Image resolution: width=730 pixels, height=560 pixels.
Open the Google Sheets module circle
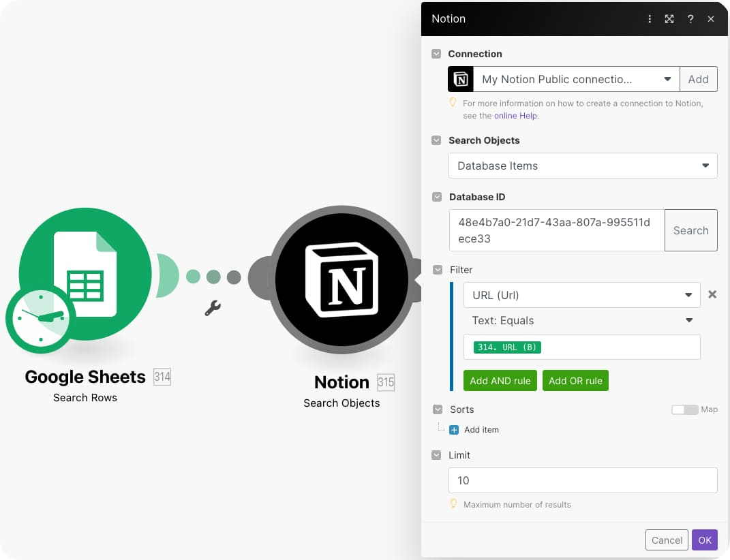[x=85, y=274]
